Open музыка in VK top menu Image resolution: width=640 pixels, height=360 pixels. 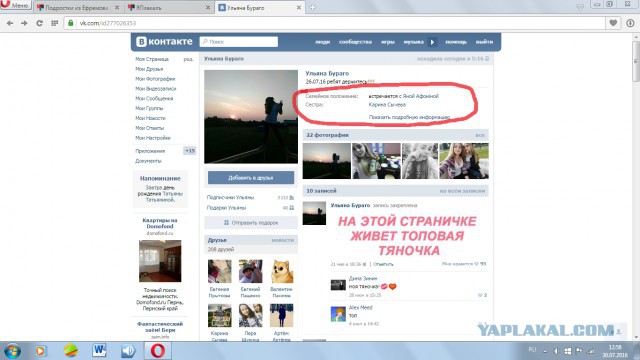tap(413, 42)
